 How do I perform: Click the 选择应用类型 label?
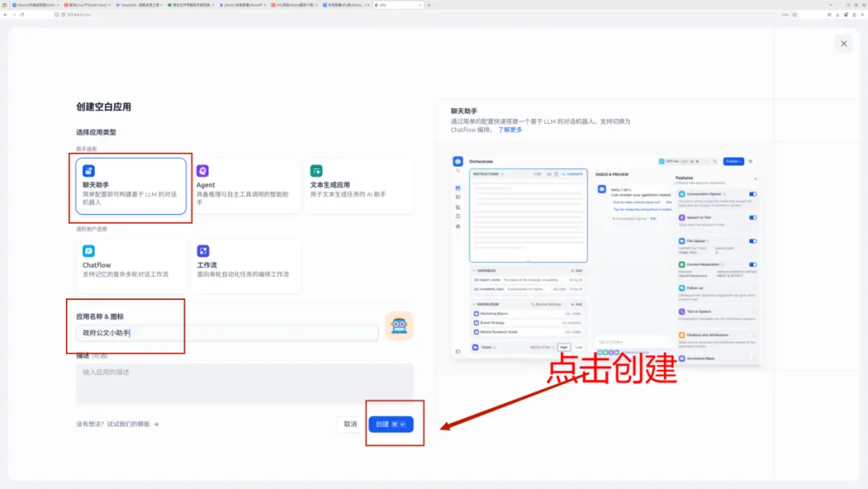(x=96, y=133)
